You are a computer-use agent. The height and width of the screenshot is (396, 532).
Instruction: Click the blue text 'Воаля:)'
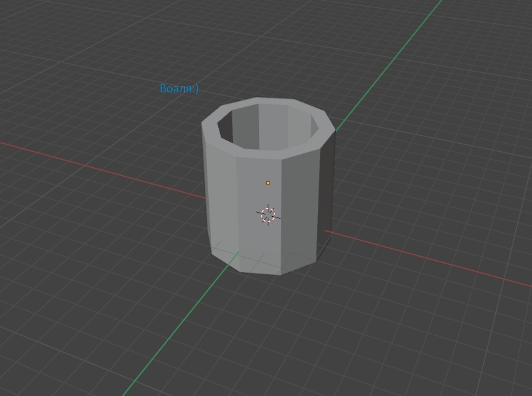(x=179, y=88)
